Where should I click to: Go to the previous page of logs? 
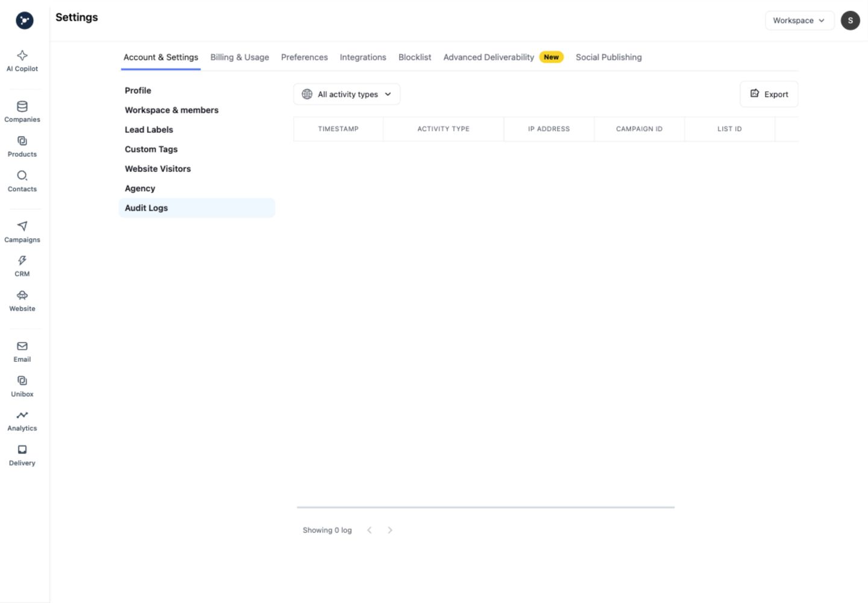(x=370, y=530)
